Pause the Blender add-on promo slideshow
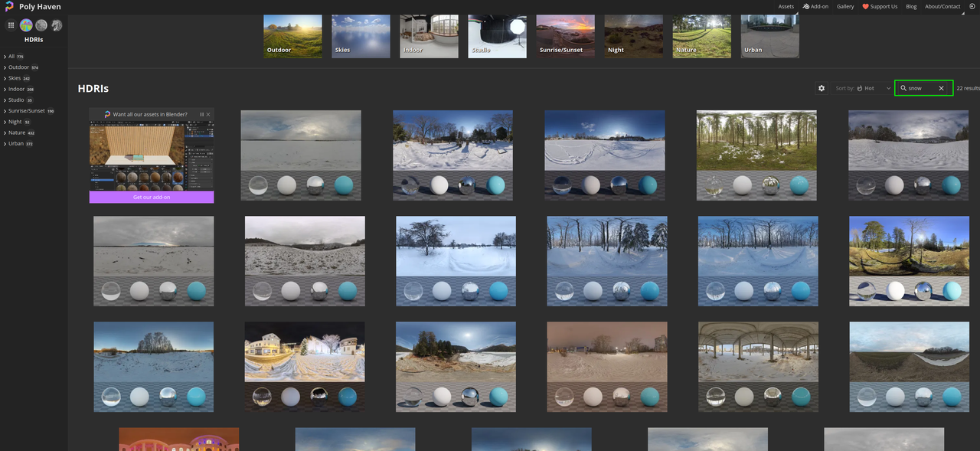This screenshot has height=451, width=980. (x=202, y=114)
